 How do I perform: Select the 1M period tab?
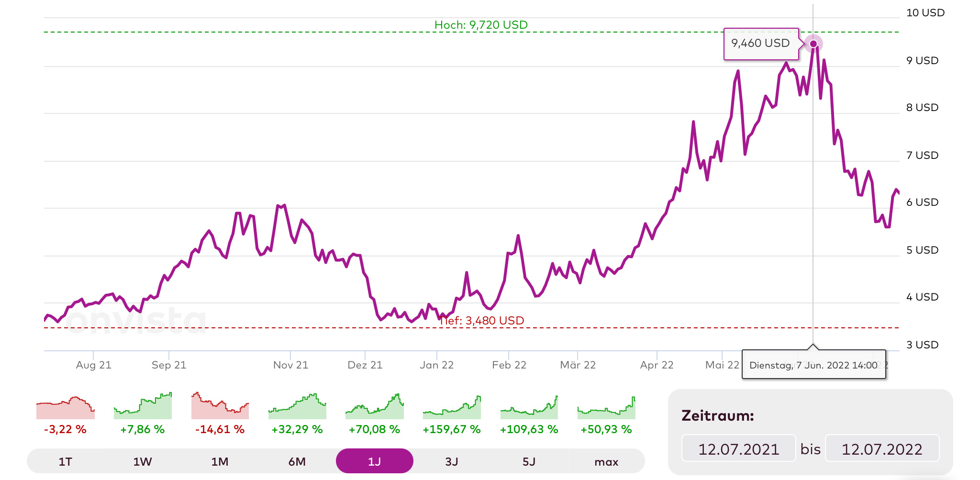click(x=220, y=461)
